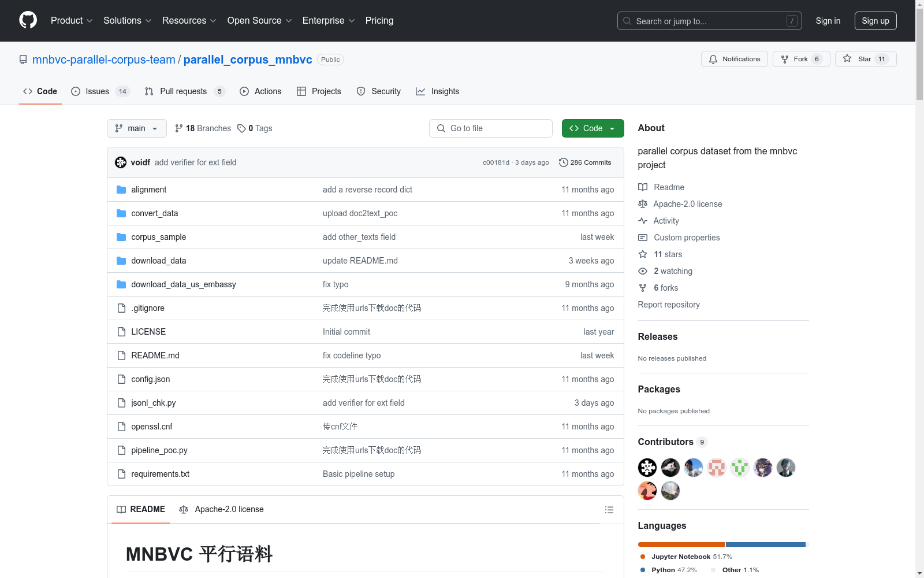Viewport: 924px width, 578px height.
Task: Open the jsonl_chk.py file
Action: pos(154,403)
